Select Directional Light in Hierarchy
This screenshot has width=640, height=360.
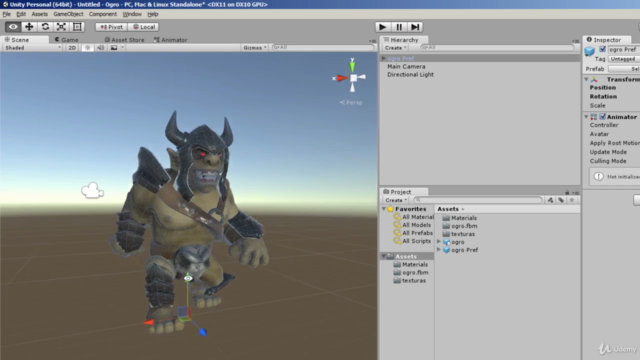pyautogui.click(x=410, y=75)
